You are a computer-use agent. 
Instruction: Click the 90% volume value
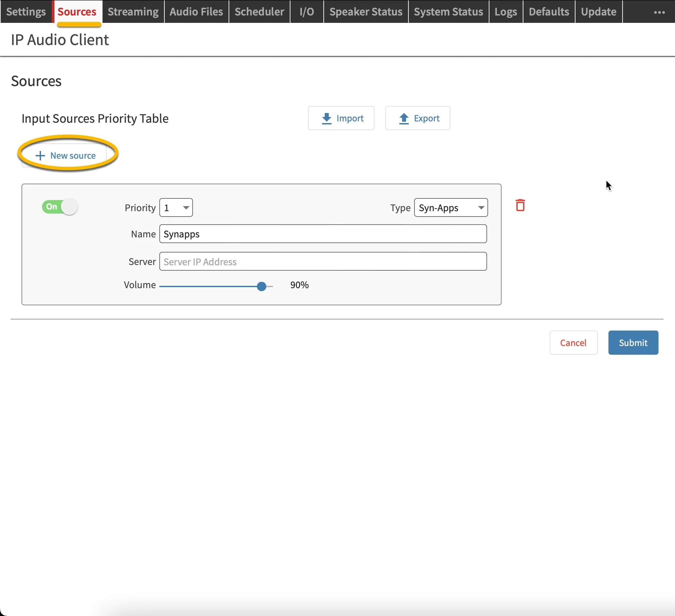tap(300, 285)
